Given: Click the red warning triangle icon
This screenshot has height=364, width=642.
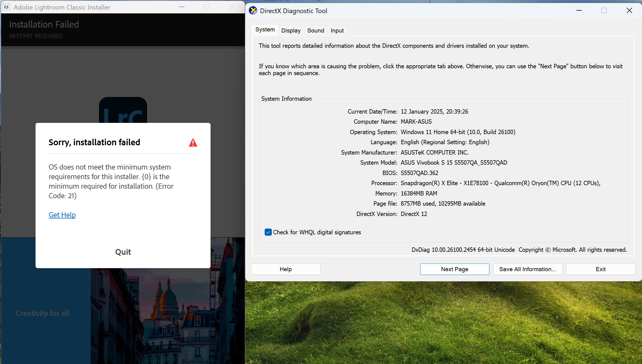Looking at the screenshot, I should click(x=193, y=143).
